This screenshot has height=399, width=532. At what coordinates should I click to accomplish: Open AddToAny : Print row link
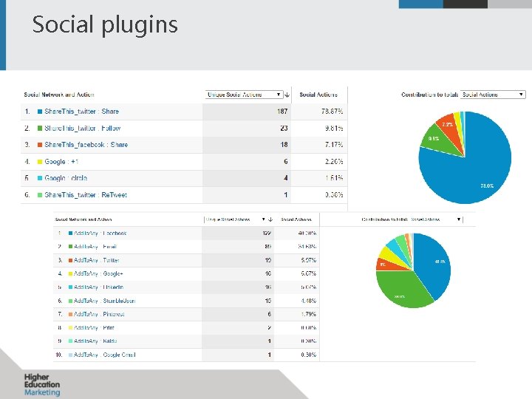94,328
